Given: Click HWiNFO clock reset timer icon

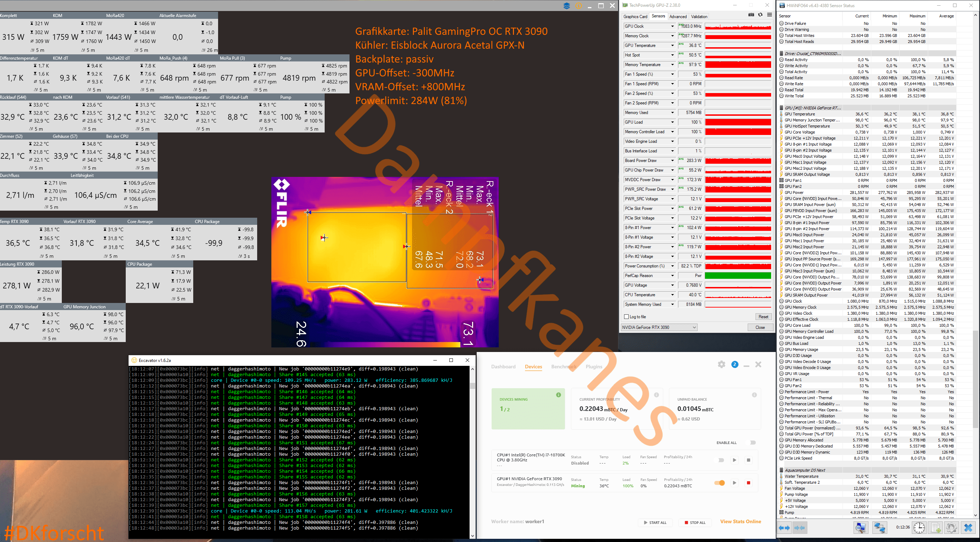Looking at the screenshot, I should point(919,528).
